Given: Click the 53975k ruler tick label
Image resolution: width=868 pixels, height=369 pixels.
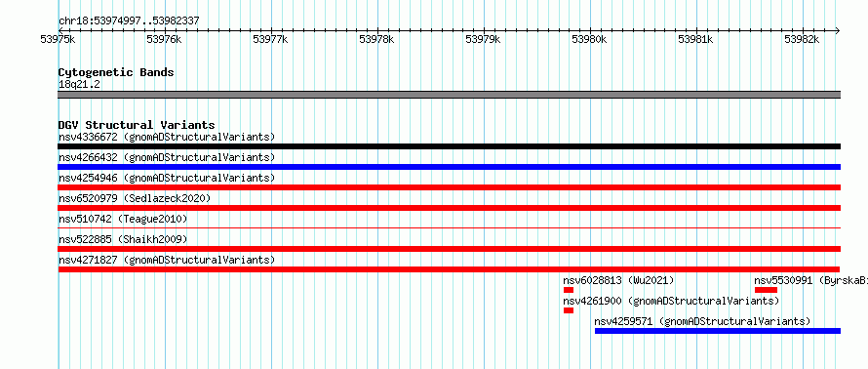Looking at the screenshot, I should tap(59, 39).
